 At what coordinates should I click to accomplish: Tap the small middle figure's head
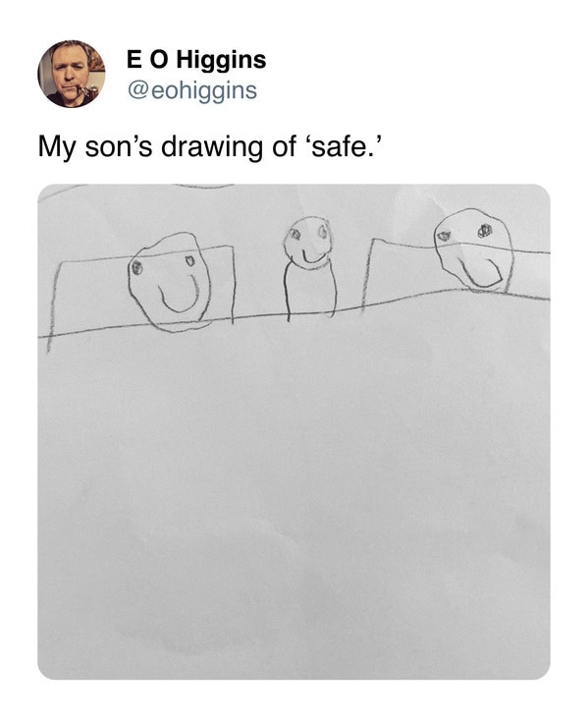tap(307, 240)
